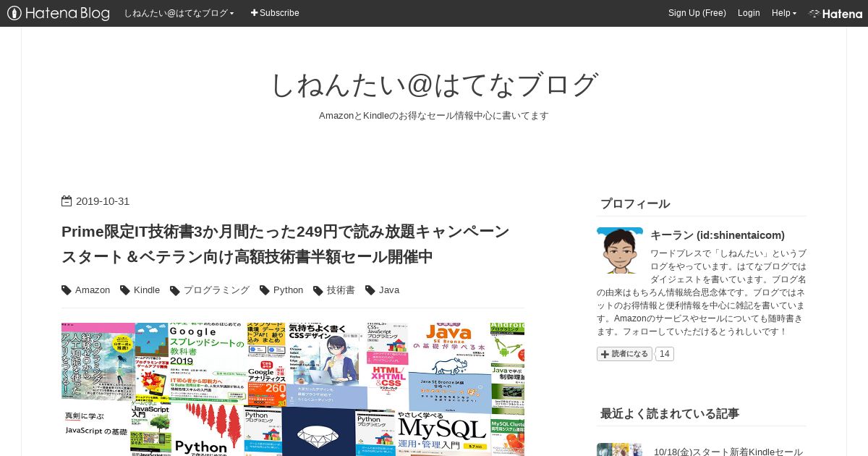This screenshot has width=868, height=456.
Task: Open the しねんたい@はてなブログ dropdown in top bar
Action: [x=179, y=13]
